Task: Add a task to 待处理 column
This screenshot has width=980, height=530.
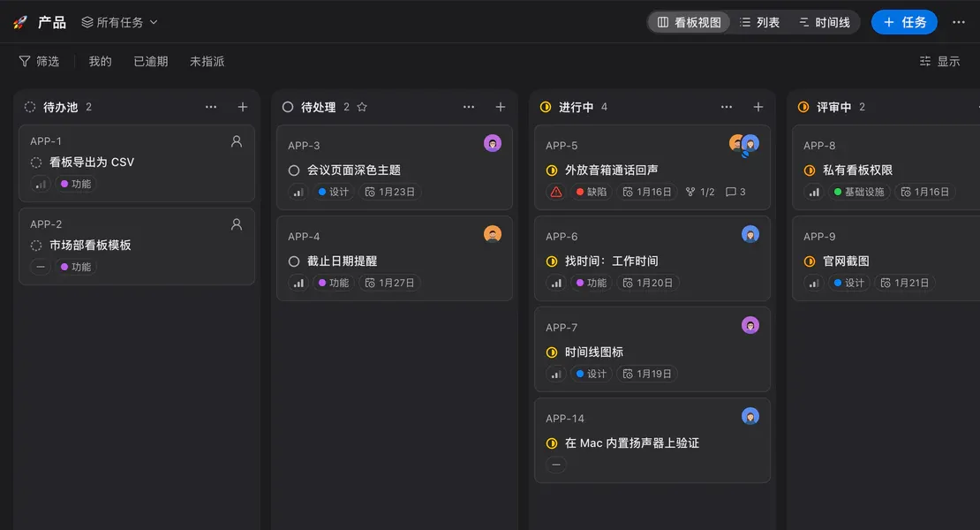Action: pyautogui.click(x=500, y=107)
